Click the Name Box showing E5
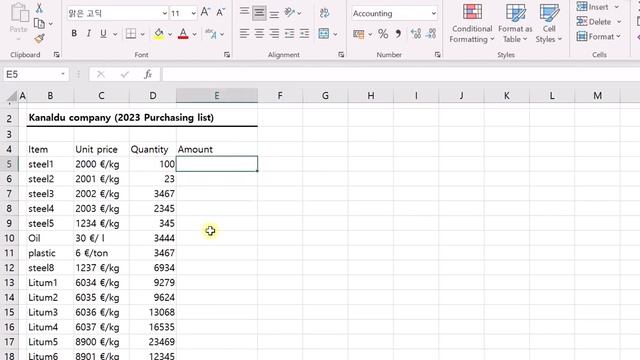Image resolution: width=640 pixels, height=360 pixels. click(x=35, y=74)
